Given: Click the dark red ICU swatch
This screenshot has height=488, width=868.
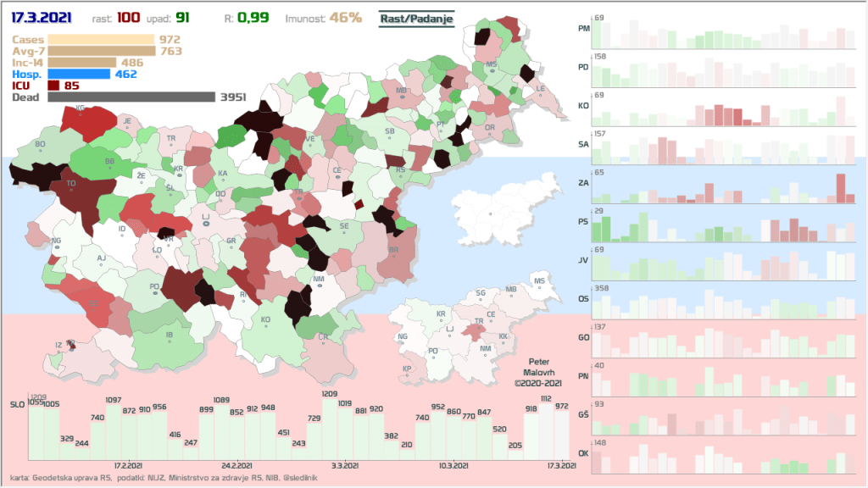Looking at the screenshot, I should [x=53, y=86].
